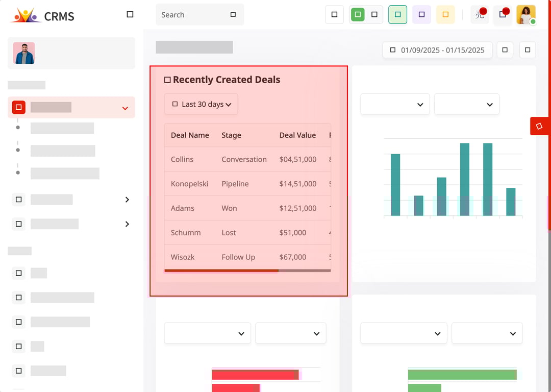Click the CRMS logo in the header
Image resolution: width=551 pixels, height=392 pixels.
point(42,15)
